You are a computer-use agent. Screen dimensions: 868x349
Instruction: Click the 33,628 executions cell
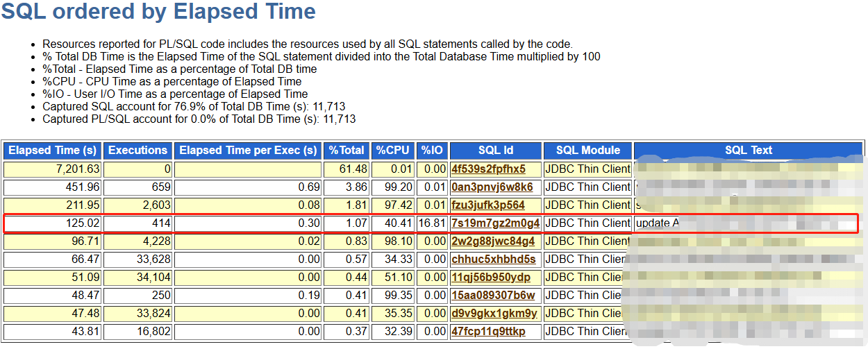point(138,259)
